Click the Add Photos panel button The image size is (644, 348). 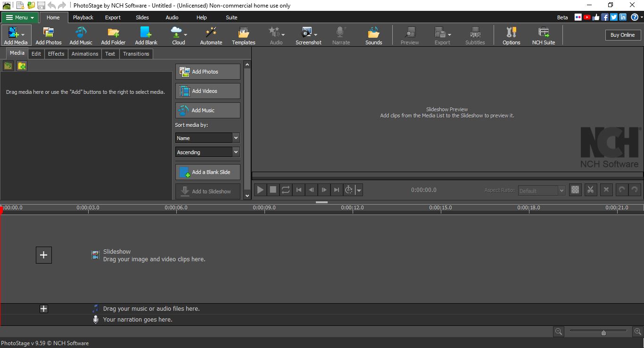pos(208,72)
